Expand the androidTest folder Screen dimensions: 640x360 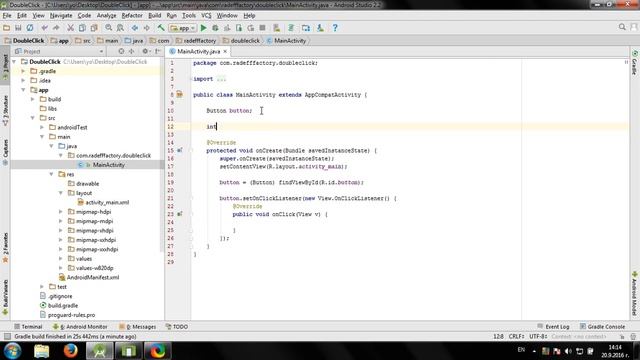[x=42, y=127]
